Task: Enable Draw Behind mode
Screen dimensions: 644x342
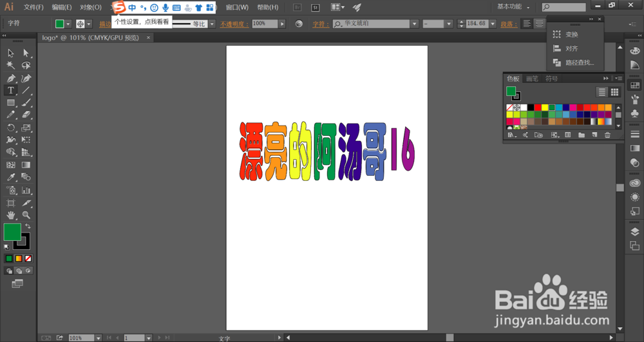Action: coord(19,271)
